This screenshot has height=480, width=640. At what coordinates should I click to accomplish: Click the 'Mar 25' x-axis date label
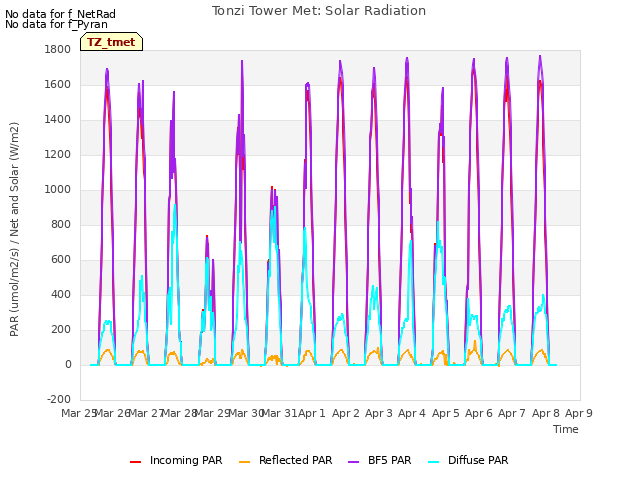(x=78, y=413)
